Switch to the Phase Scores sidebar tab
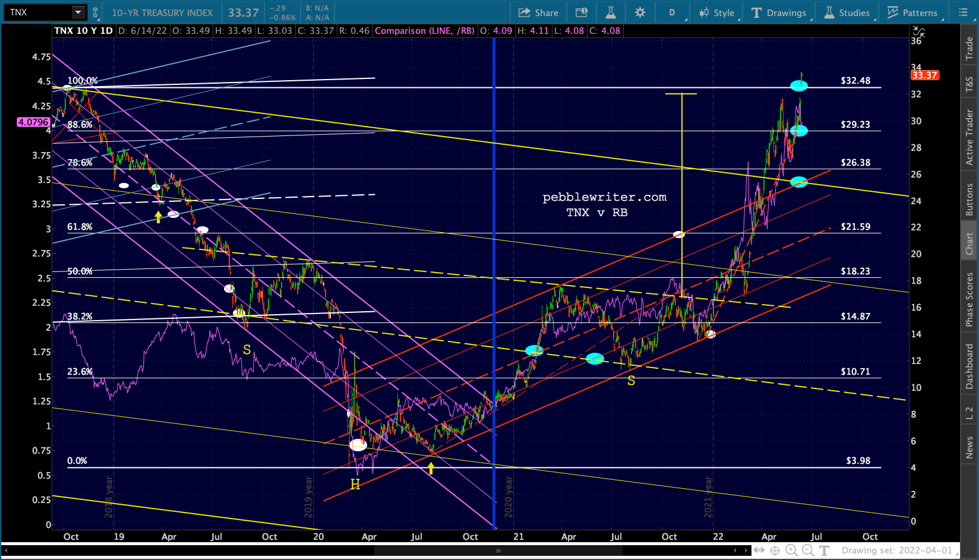Screen dimensions: 979x560 [969, 299]
